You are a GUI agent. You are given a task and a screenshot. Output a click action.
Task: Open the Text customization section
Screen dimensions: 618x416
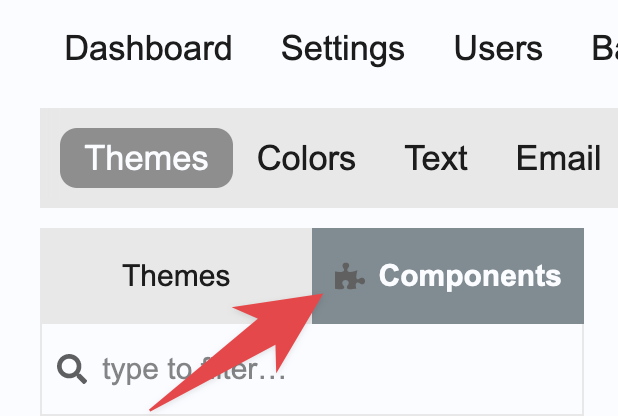click(x=436, y=158)
